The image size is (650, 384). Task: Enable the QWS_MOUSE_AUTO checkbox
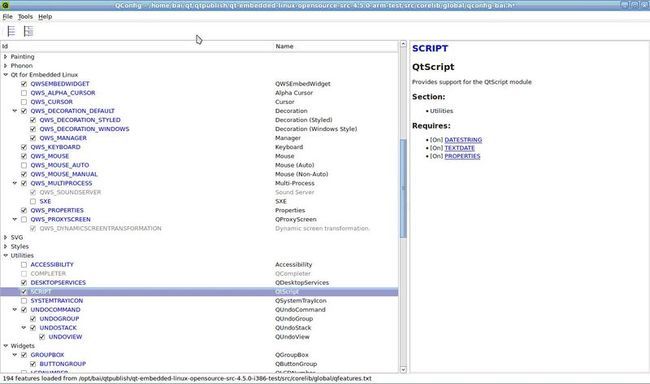[x=24, y=165]
